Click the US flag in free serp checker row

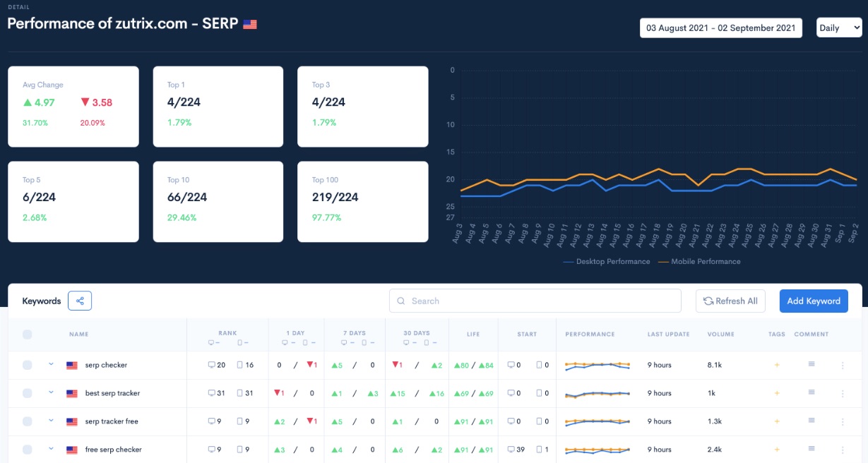72,450
